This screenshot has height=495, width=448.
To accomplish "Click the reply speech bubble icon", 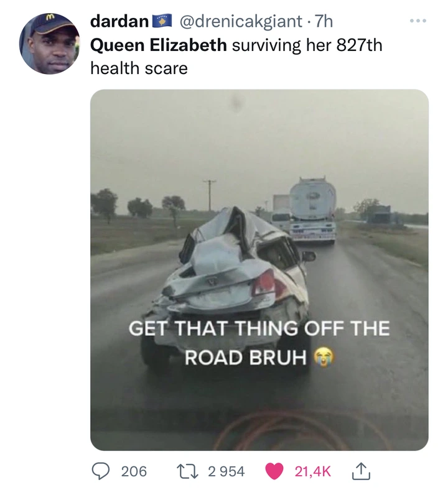I will [x=100, y=471].
